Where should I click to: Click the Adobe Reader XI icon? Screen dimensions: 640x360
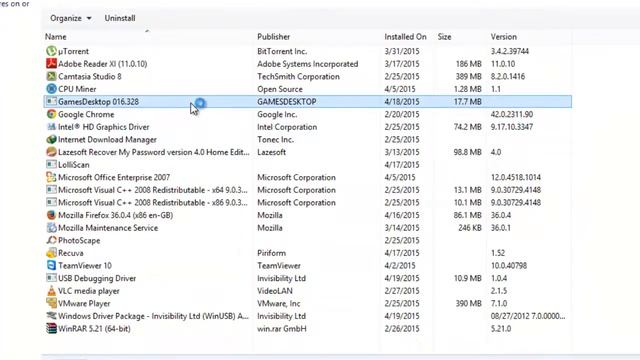[x=51, y=64]
